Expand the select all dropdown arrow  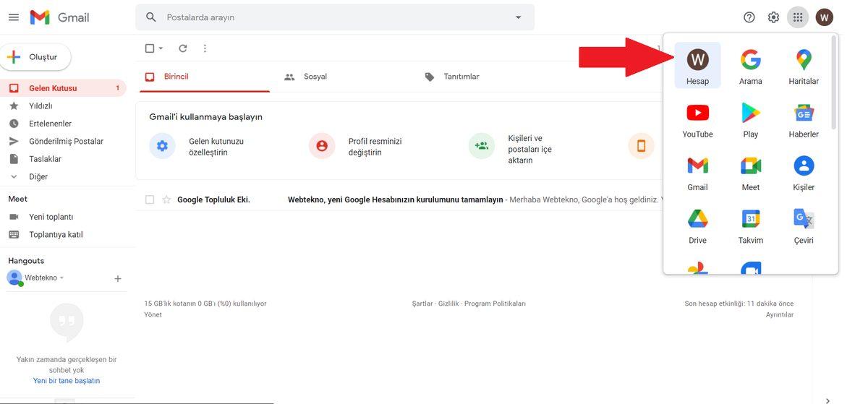pos(161,48)
